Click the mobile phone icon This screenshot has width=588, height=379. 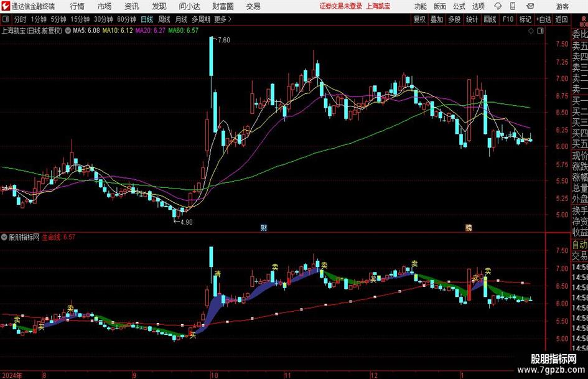513,6
